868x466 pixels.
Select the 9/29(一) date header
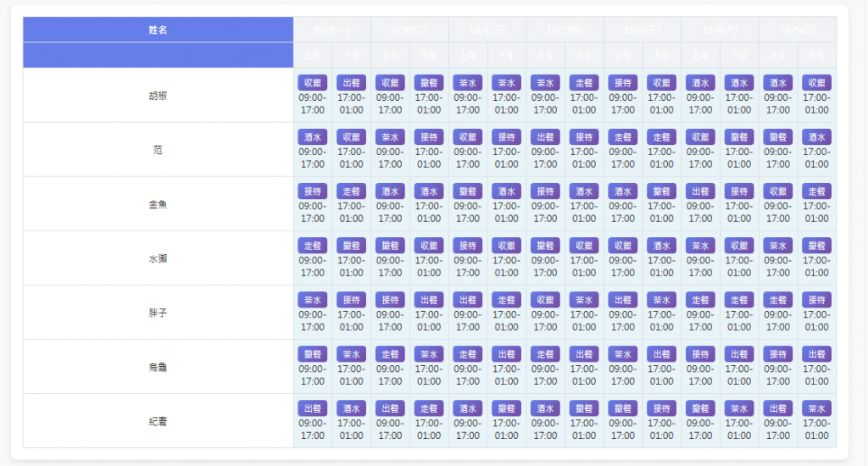tap(332, 30)
